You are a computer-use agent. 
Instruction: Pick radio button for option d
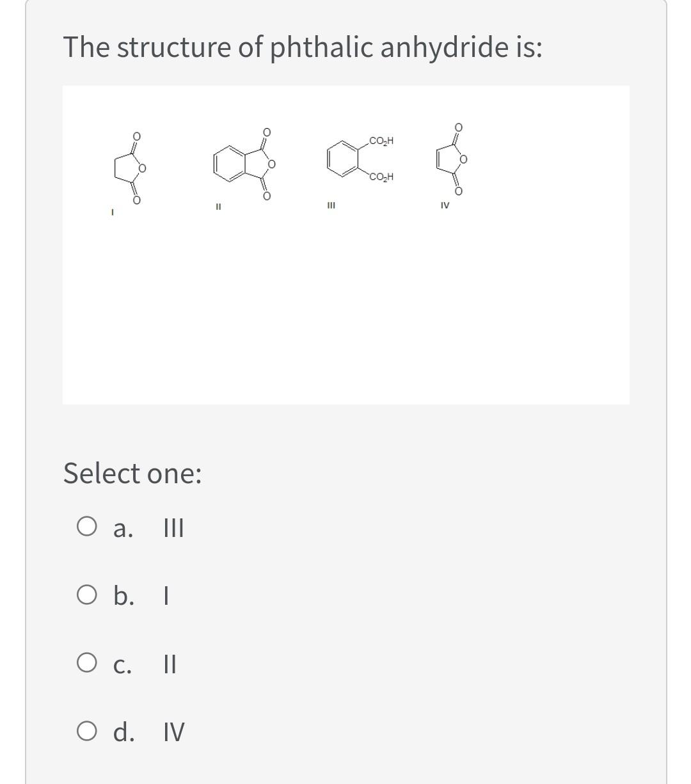[86, 730]
